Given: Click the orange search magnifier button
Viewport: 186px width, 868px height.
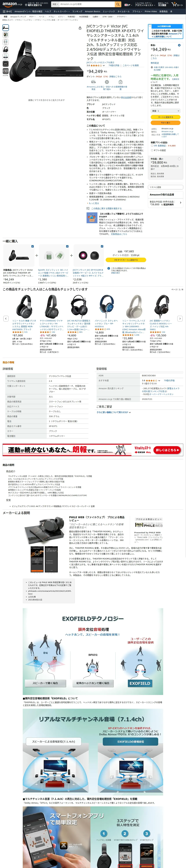Looking at the screenshot, I should (x=118, y=4).
